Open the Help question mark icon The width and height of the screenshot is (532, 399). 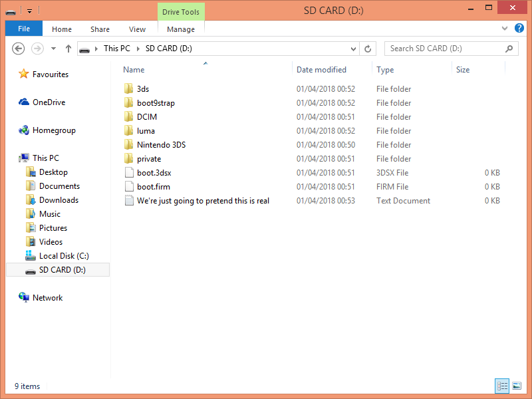(518, 29)
